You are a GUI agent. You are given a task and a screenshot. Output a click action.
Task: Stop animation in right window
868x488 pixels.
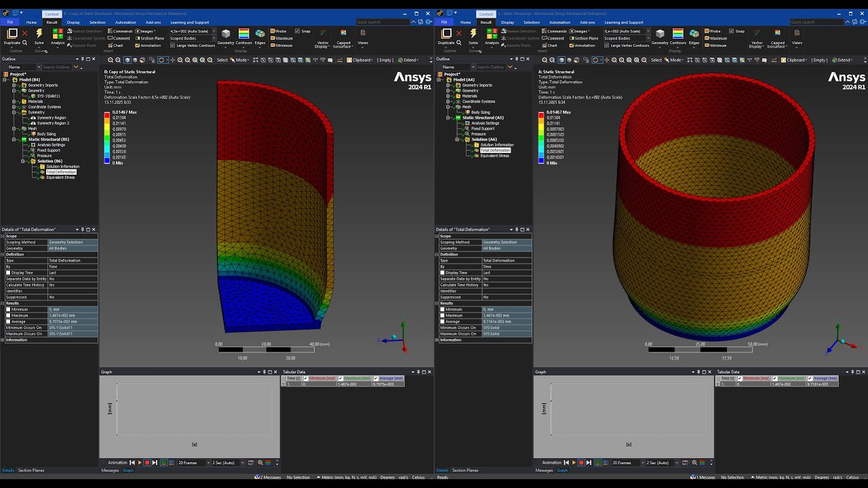point(581,462)
